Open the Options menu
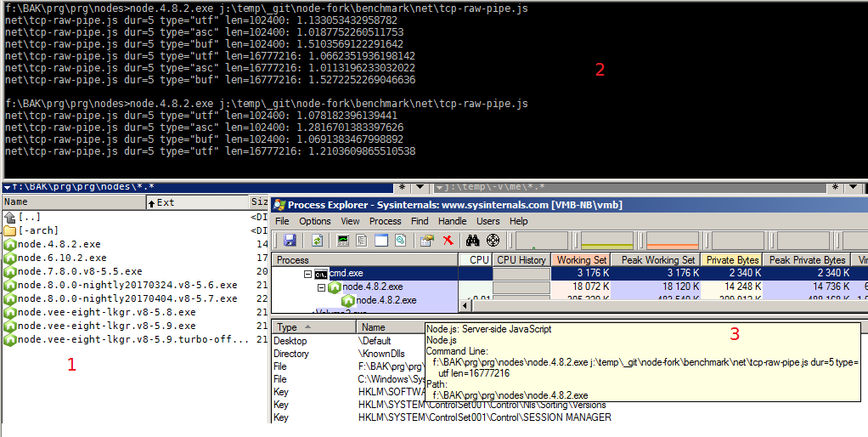Screen dimensions: 868x437 (x=314, y=221)
